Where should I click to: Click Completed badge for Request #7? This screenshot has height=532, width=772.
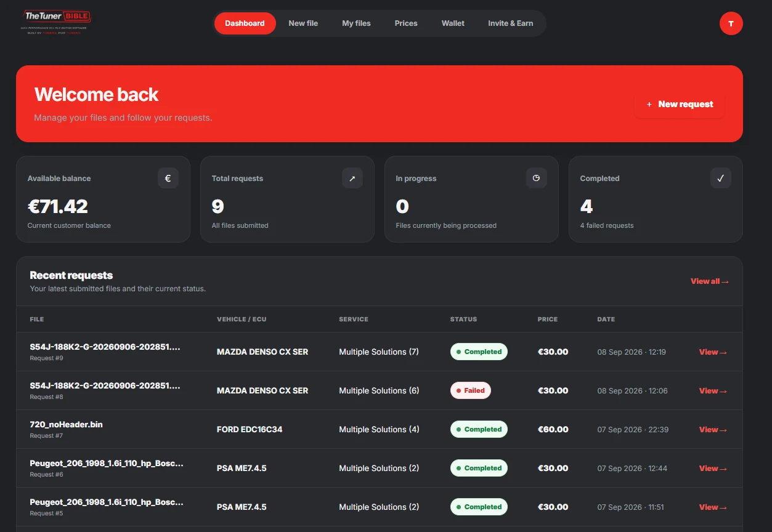[479, 429]
